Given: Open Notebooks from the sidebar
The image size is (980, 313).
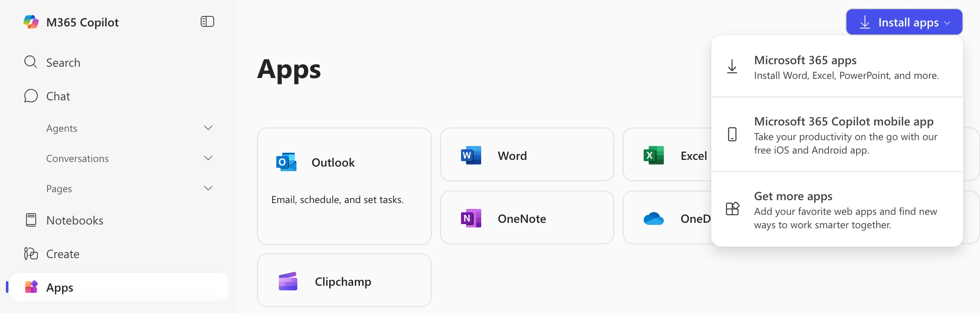Looking at the screenshot, I should coord(74,220).
